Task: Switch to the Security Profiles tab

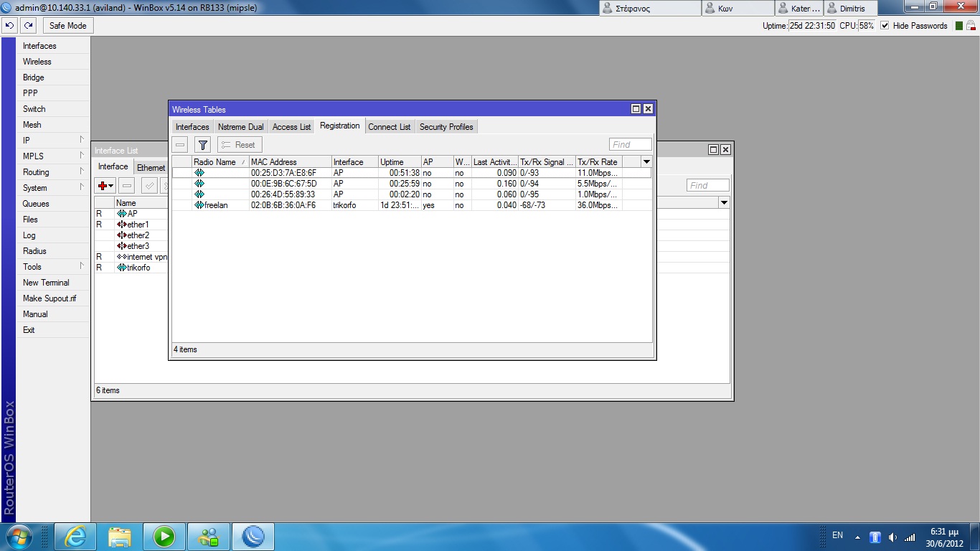Action: [x=446, y=127]
